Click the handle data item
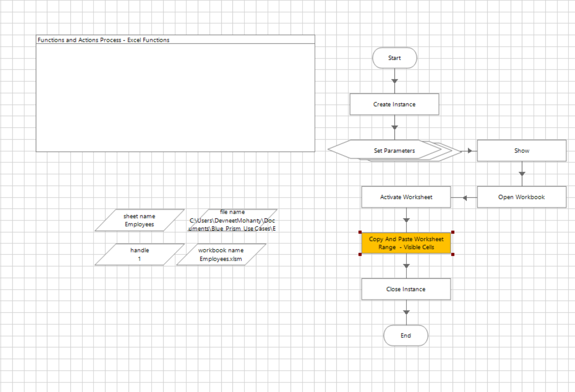The image size is (575, 392). (x=139, y=254)
